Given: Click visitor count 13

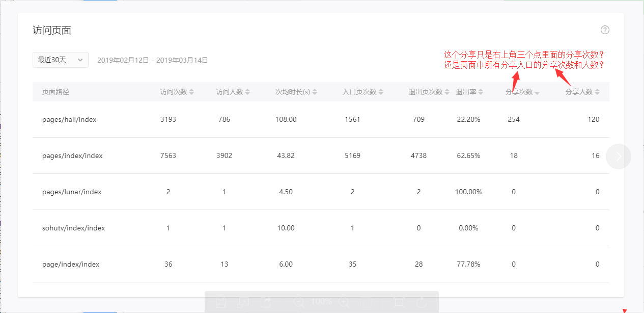Looking at the screenshot, I should pos(224,264).
